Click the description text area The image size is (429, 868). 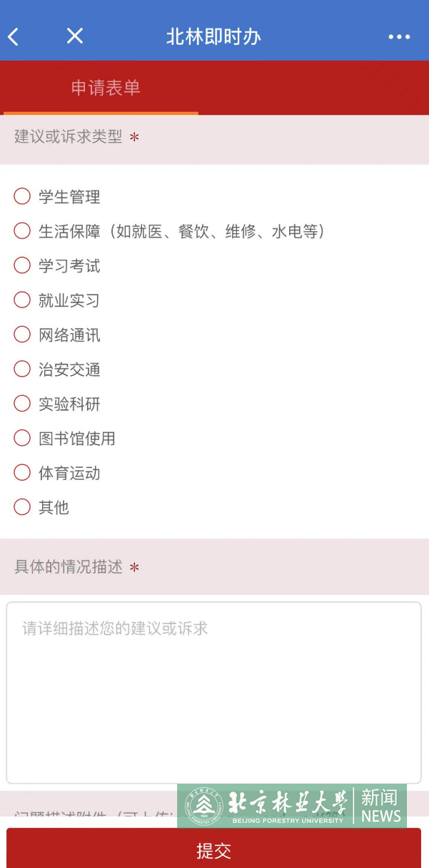(214, 692)
